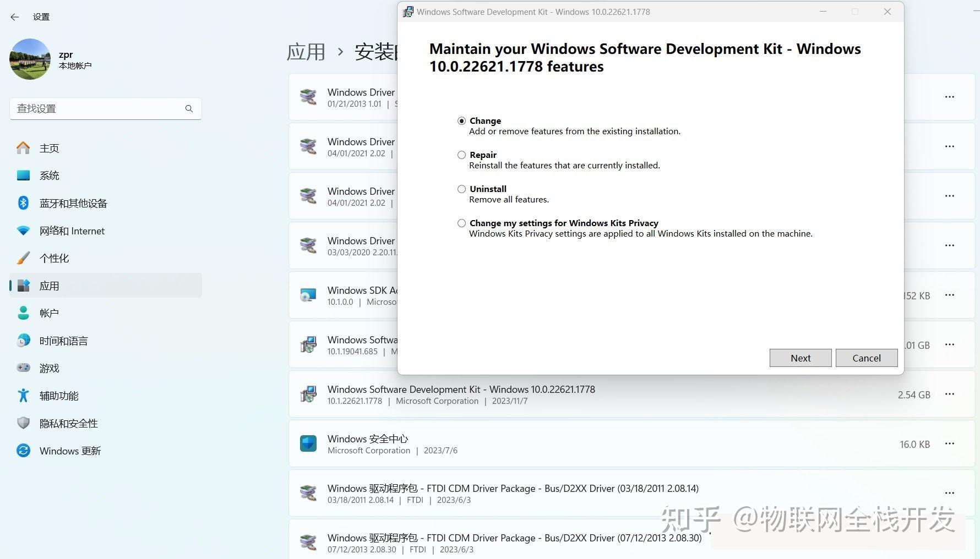Image resolution: width=980 pixels, height=559 pixels.
Task: Select 时间和语言 in the sidebar
Action: pos(63,341)
